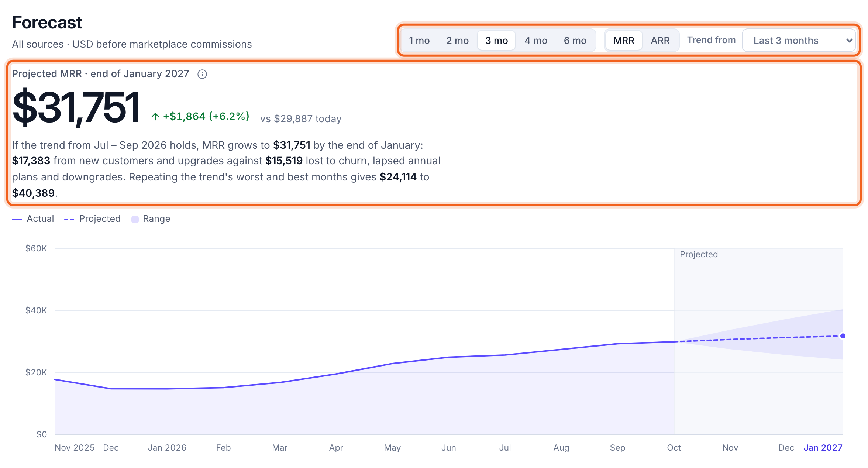The width and height of the screenshot is (868, 468).
Task: Click the Jan 2026 axis label
Action: pos(167,448)
